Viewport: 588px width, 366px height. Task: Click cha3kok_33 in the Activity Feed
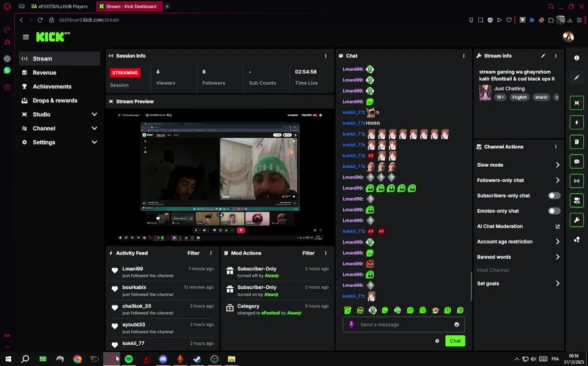coord(137,306)
